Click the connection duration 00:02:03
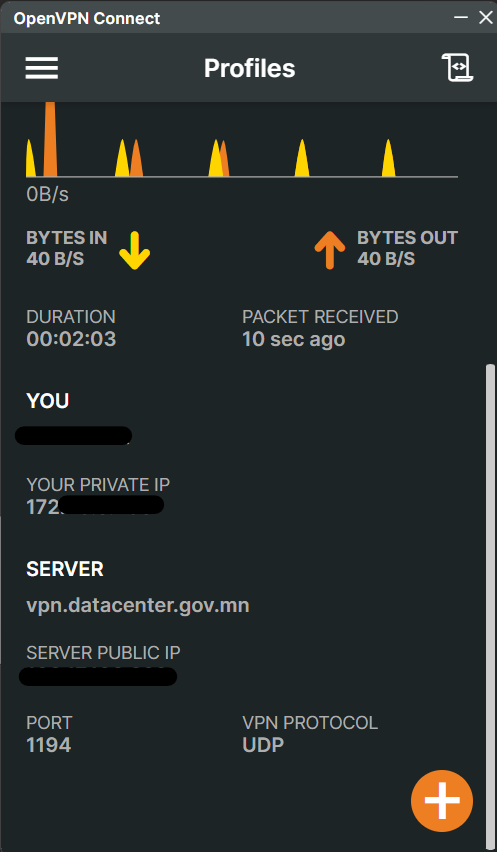 [x=71, y=339]
